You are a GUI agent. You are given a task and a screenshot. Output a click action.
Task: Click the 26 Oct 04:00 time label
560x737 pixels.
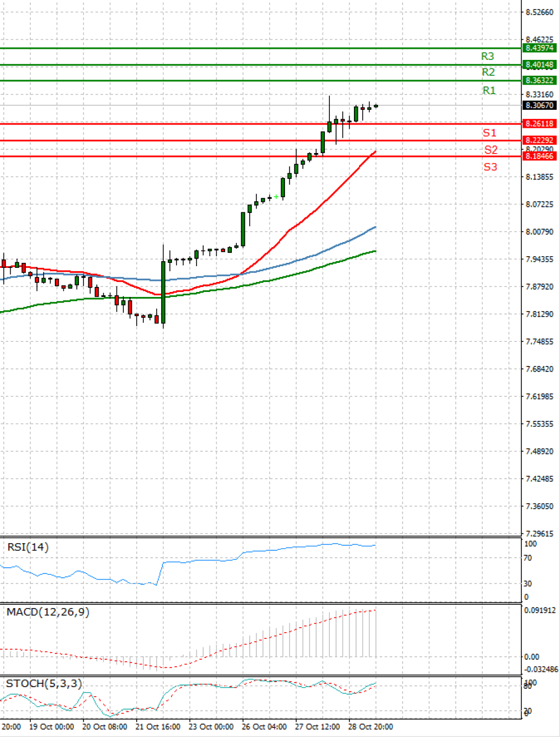(x=264, y=726)
